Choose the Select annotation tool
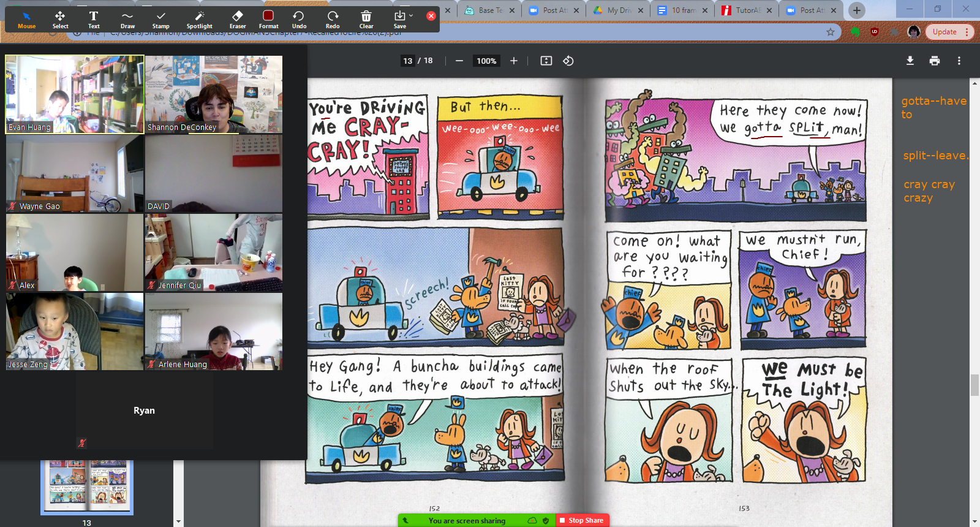 pos(60,20)
